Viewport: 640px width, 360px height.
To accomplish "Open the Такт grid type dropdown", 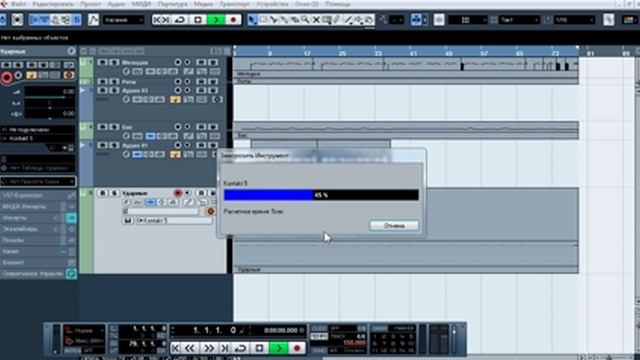I will coord(520,20).
